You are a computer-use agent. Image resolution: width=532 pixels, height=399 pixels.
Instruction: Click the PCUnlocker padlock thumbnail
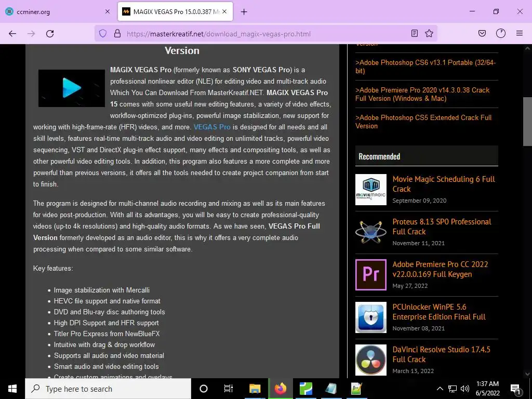coord(371,317)
